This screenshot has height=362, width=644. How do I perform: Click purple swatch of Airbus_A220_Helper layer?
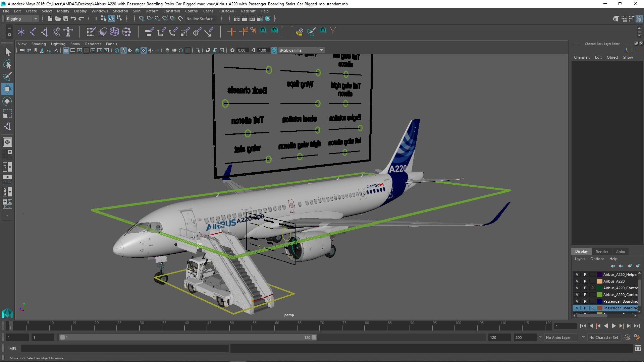(x=599, y=275)
